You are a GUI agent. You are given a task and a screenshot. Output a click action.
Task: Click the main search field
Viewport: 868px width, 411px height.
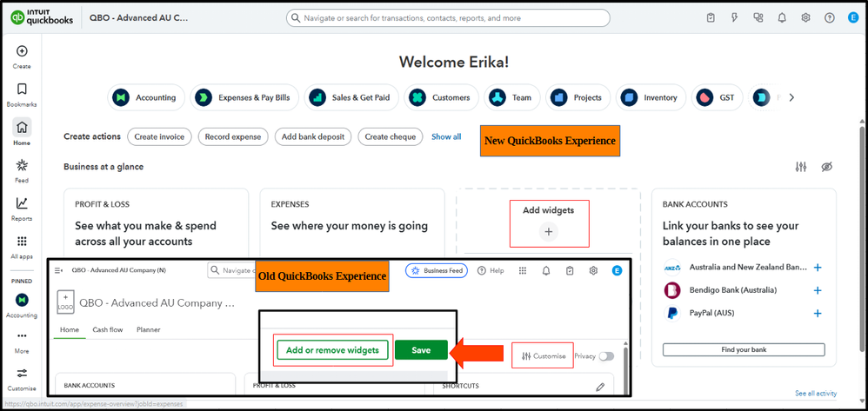point(448,17)
